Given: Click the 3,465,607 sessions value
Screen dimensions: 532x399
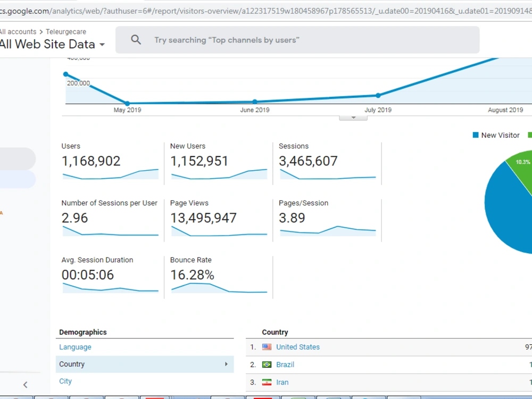Looking at the screenshot, I should [x=308, y=161].
